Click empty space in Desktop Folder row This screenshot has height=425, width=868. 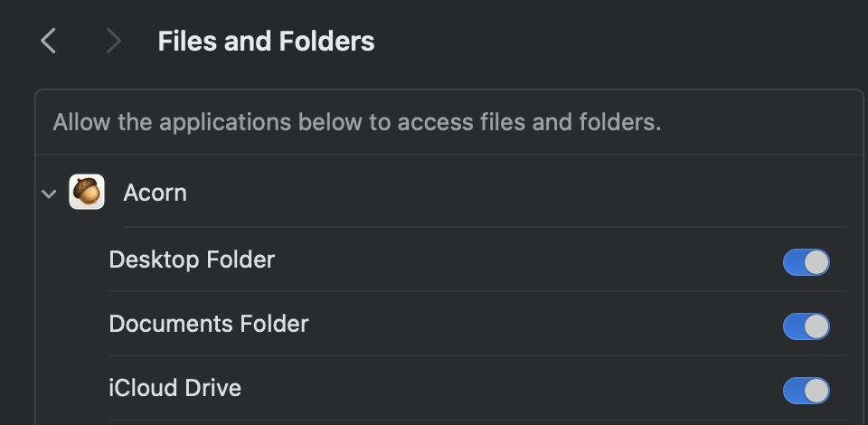tap(524, 260)
